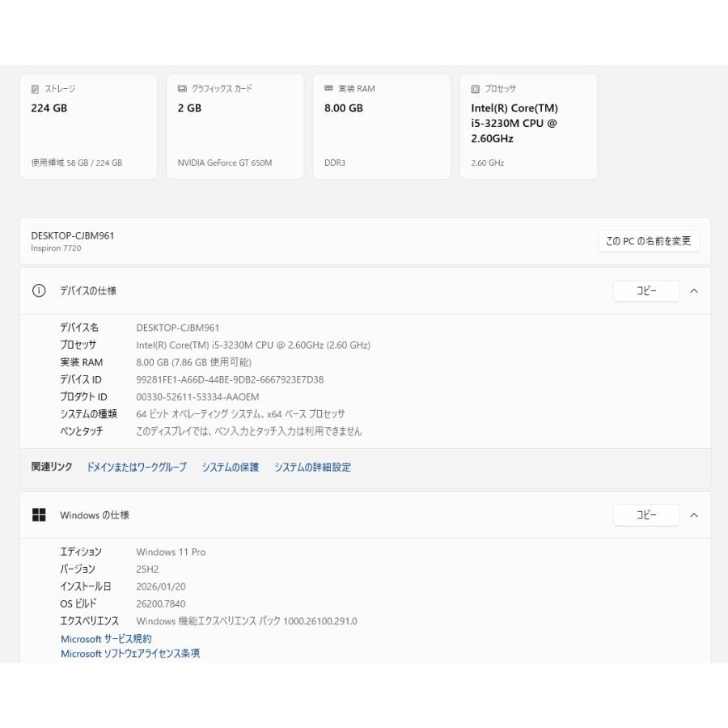Open ドメインまたはワークグループ link
The width and height of the screenshot is (728, 728).
pyautogui.click(x=137, y=467)
